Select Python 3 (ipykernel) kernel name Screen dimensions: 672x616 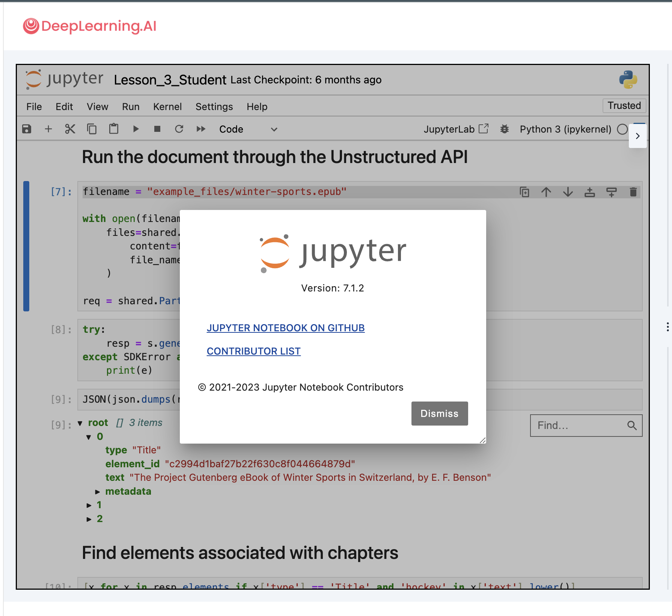click(x=565, y=129)
